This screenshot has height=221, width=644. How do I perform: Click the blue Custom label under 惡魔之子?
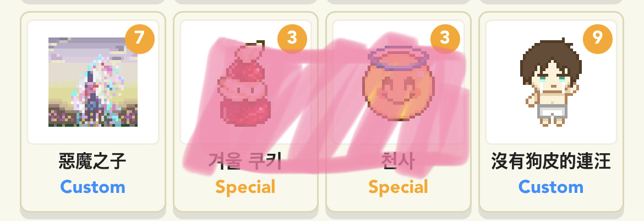click(x=93, y=187)
